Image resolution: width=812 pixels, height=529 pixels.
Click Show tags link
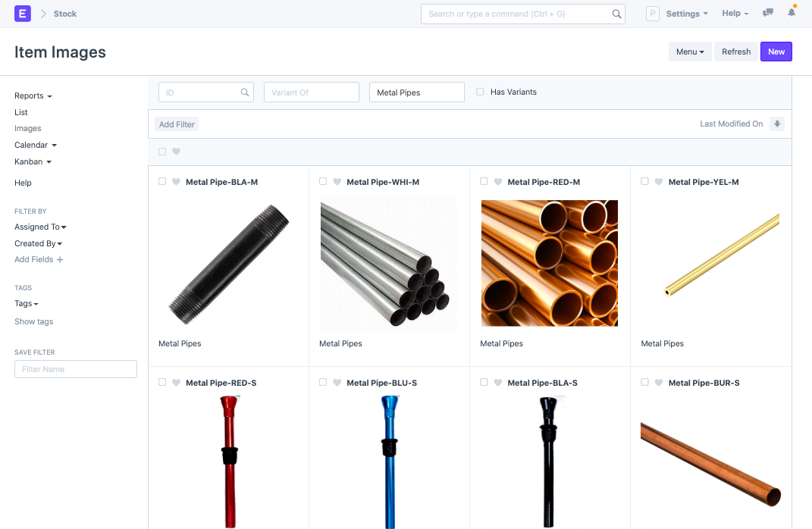pyautogui.click(x=33, y=321)
